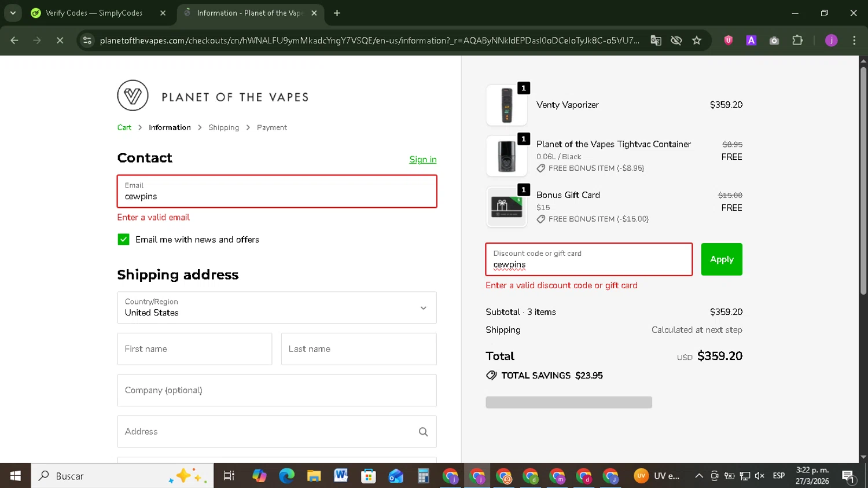Open the notification center icon
Image resolution: width=868 pixels, height=488 pixels.
pyautogui.click(x=849, y=476)
